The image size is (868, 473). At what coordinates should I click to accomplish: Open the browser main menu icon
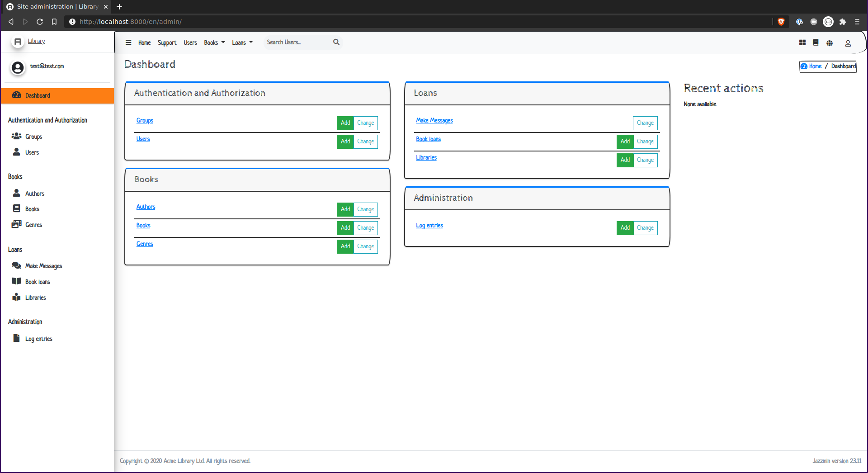click(857, 22)
